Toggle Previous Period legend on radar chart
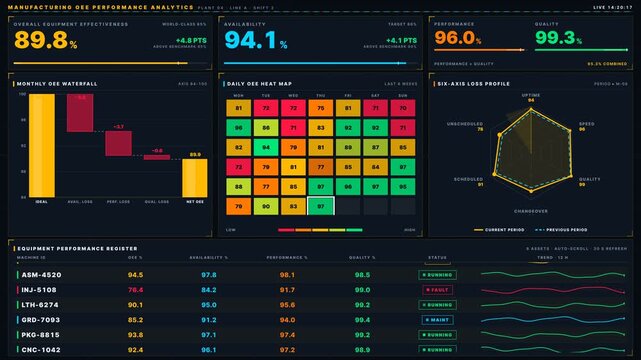Image resolution: width=641 pixels, height=360 pixels. pos(561,230)
